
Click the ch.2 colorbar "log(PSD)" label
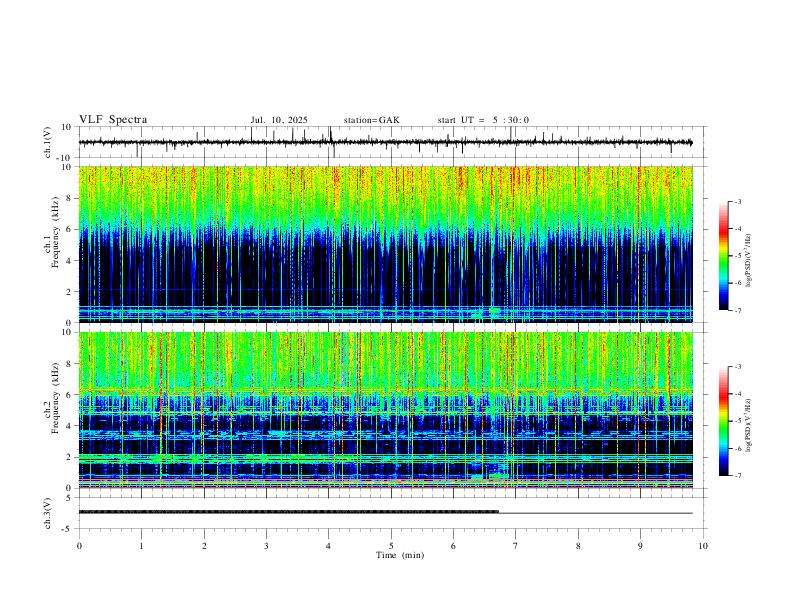click(x=749, y=426)
